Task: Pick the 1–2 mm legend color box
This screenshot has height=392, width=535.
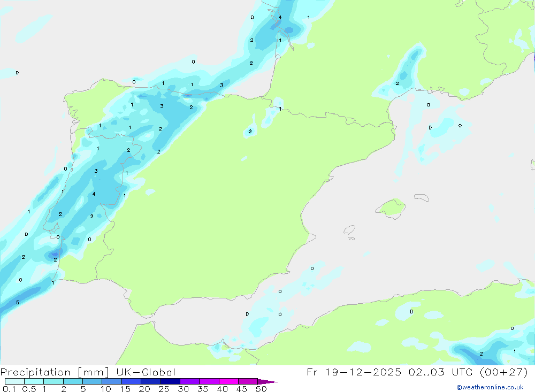Action: coord(53,381)
